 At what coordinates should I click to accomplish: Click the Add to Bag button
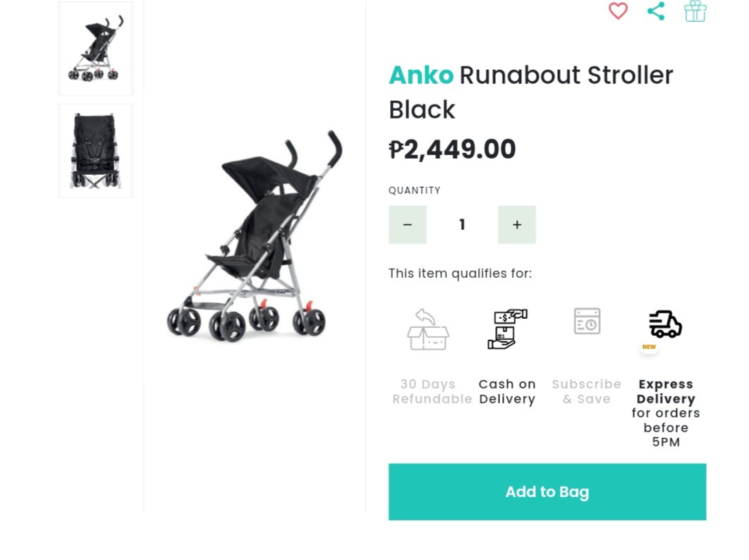point(547,492)
